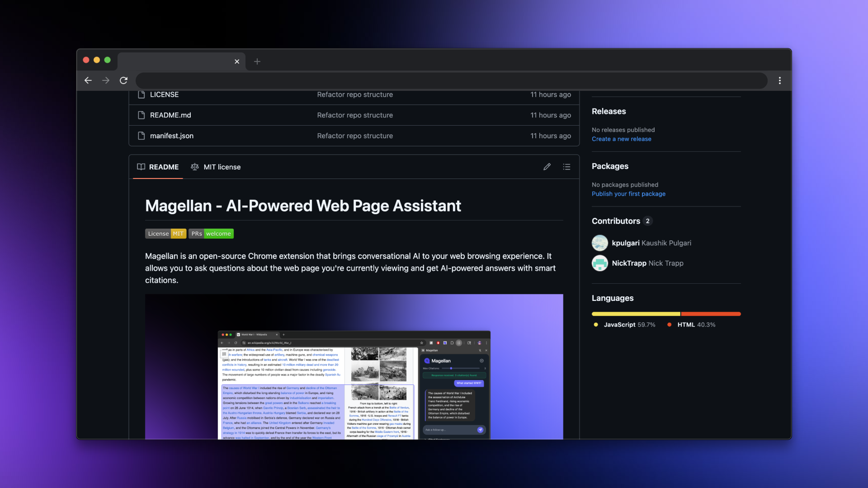Screen dimensions: 868x488
Task: Reload the page with the refresh icon
Action: point(123,80)
